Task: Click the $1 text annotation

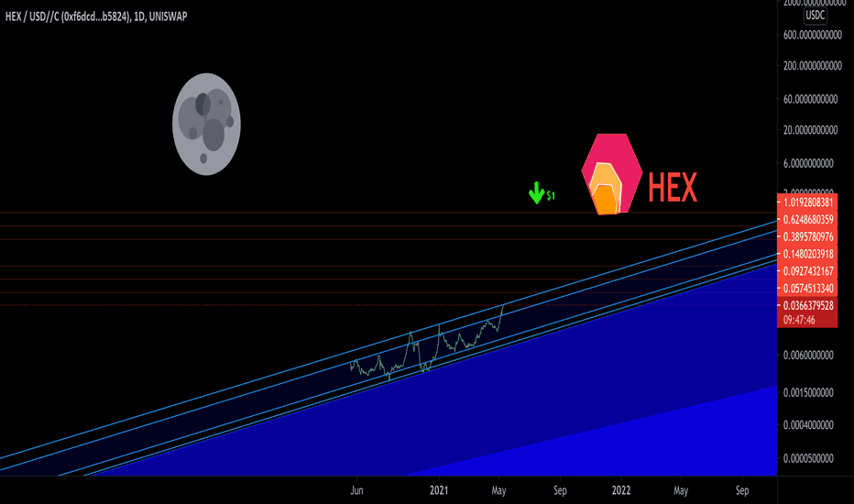Action: point(551,195)
